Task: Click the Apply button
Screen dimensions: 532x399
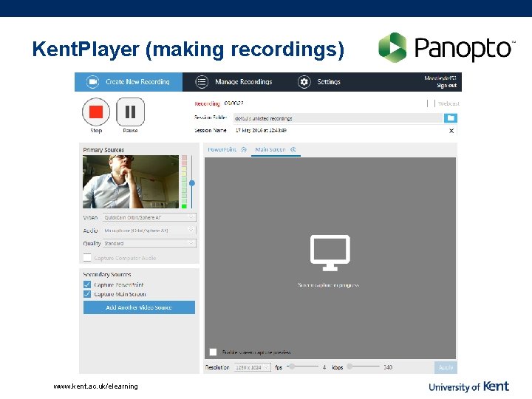Action: pyautogui.click(x=446, y=367)
